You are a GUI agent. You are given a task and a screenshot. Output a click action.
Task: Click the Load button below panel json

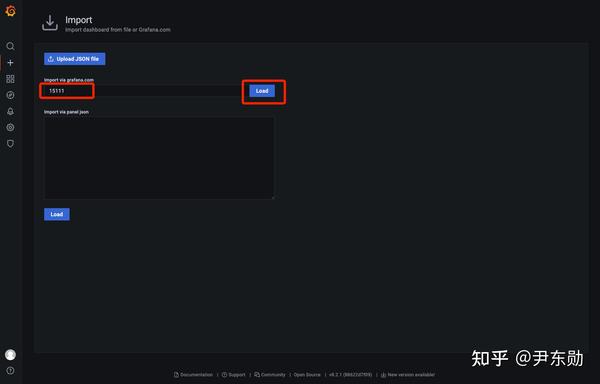(x=57, y=214)
